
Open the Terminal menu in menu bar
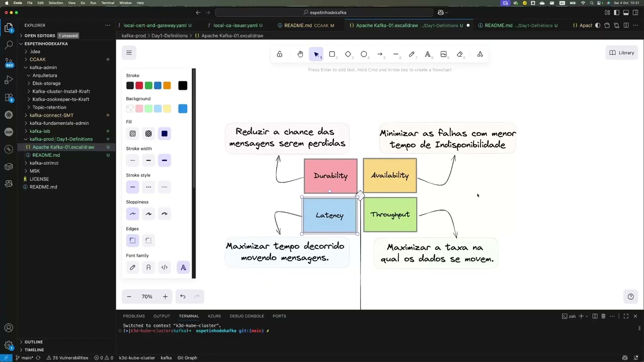[x=108, y=3]
